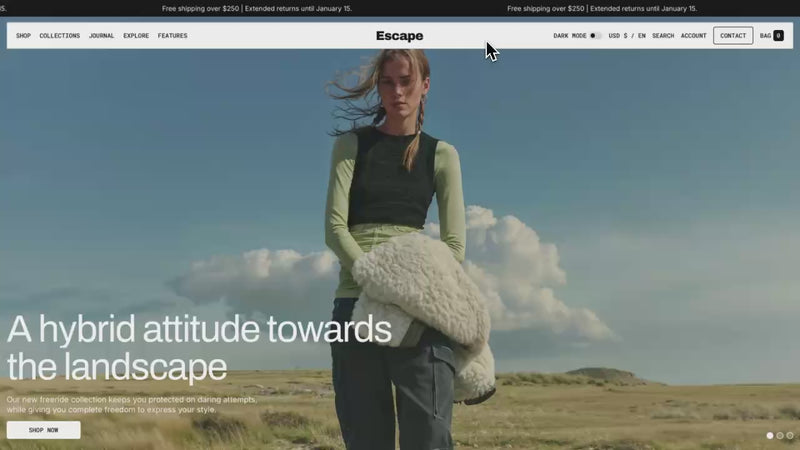Click the Dark Mode label

(x=570, y=36)
